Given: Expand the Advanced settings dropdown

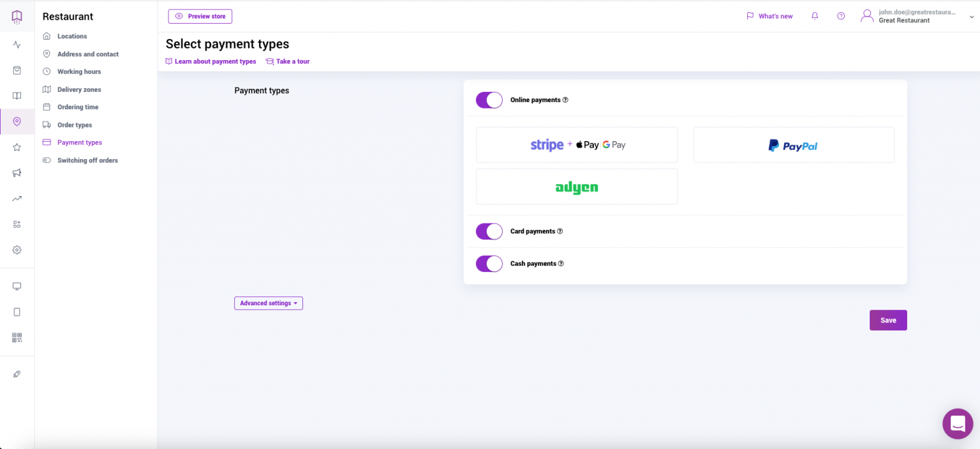Looking at the screenshot, I should (269, 303).
